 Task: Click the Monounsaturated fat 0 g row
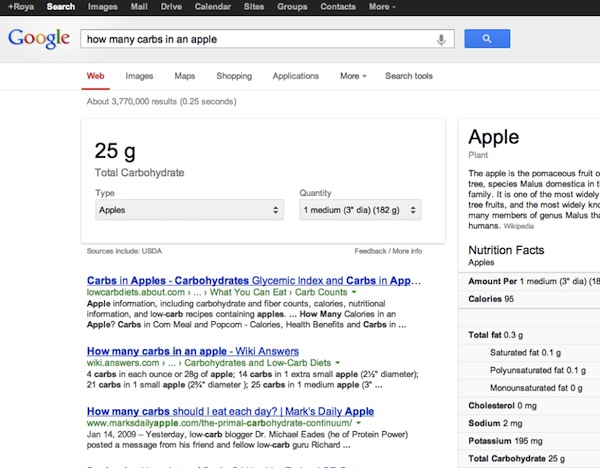tap(529, 388)
